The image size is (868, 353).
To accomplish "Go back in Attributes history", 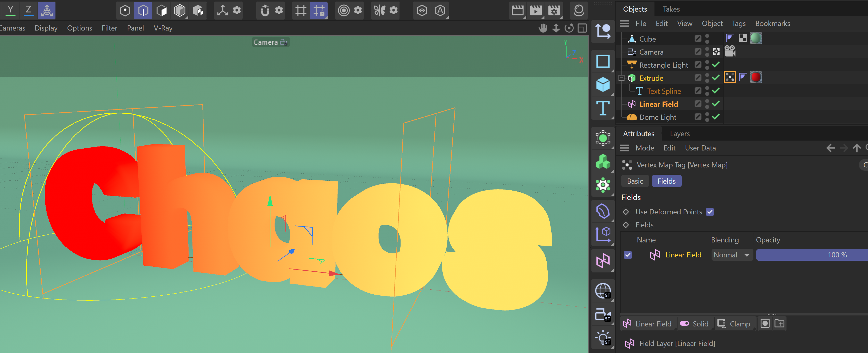I will pos(830,148).
